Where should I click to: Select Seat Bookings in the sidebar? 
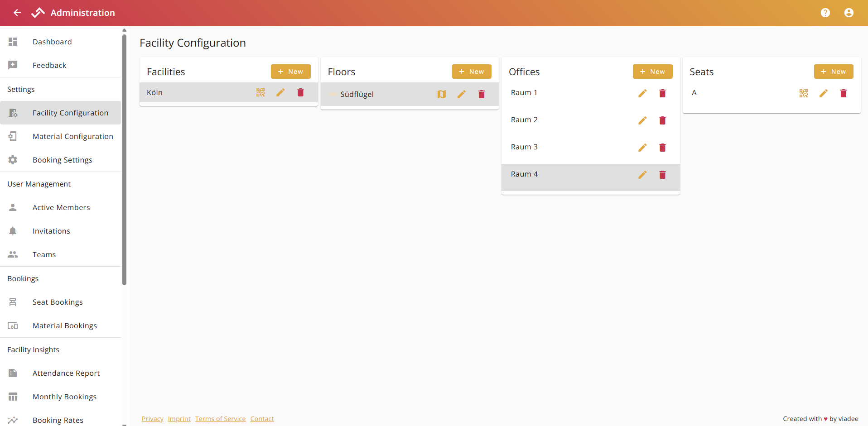click(58, 302)
